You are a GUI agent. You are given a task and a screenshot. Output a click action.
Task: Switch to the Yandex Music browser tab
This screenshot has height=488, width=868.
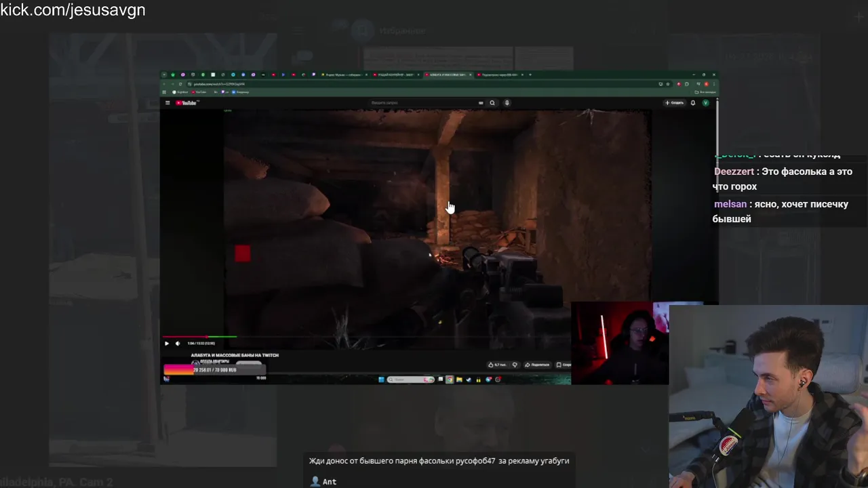pyautogui.click(x=344, y=75)
